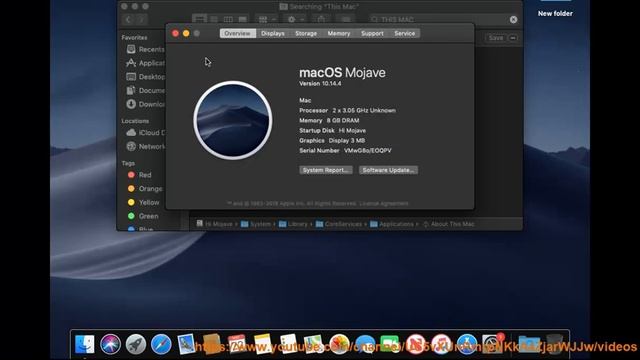This screenshot has height=360, width=640.
Task: Click the Finder Edit Tags toolbar button
Action: point(346,19)
